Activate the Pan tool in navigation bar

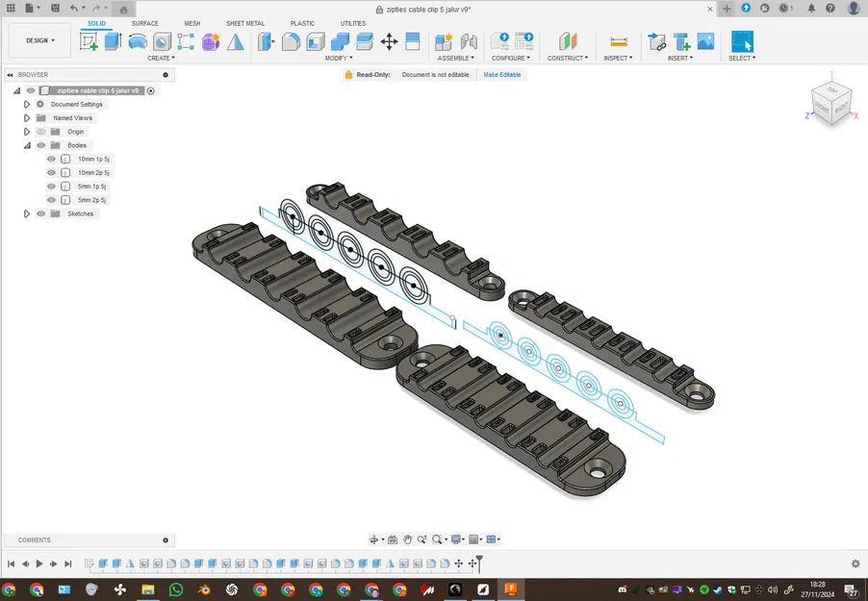(407, 539)
